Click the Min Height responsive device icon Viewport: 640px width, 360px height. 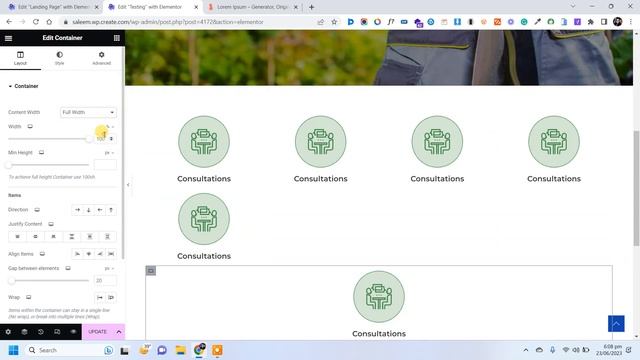pyautogui.click(x=41, y=153)
